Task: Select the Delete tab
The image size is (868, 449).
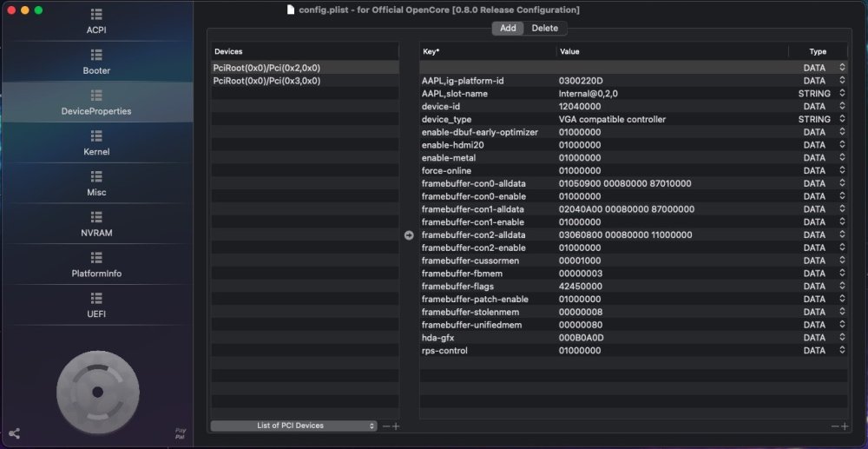Action: (x=545, y=29)
